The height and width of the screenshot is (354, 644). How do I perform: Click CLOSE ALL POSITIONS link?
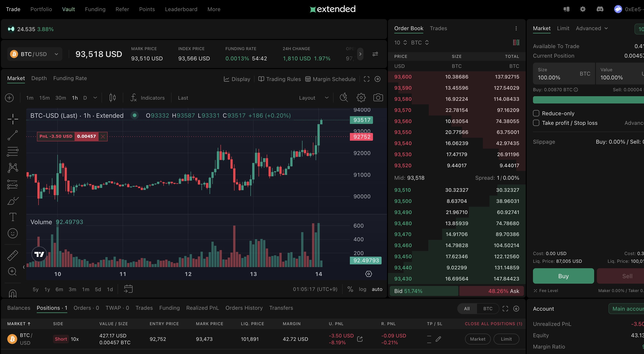(493, 324)
